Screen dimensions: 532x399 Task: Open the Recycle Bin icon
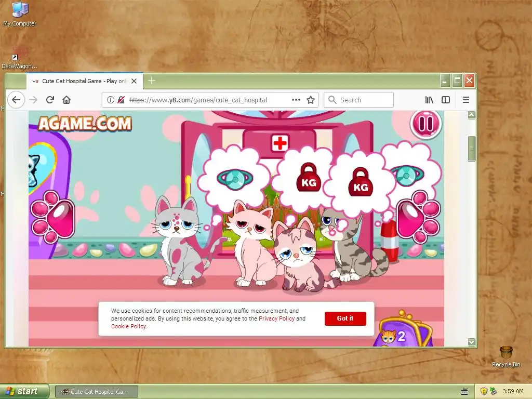[506, 356]
